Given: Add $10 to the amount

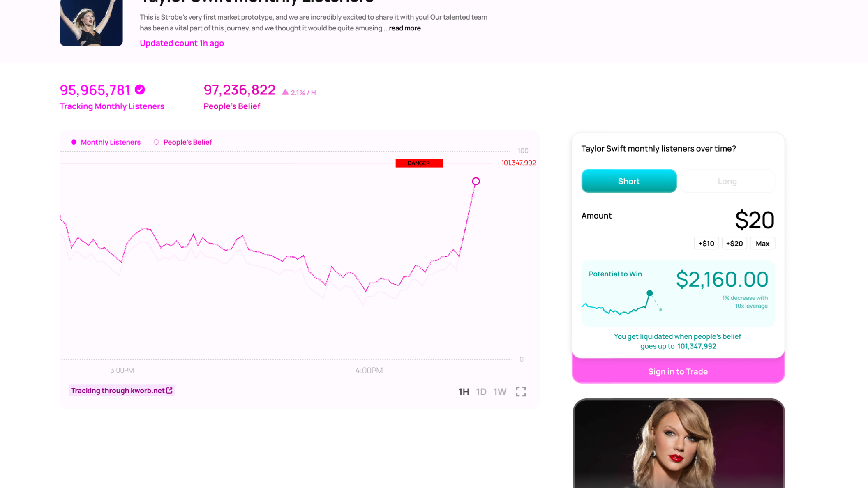Looking at the screenshot, I should tap(706, 244).
